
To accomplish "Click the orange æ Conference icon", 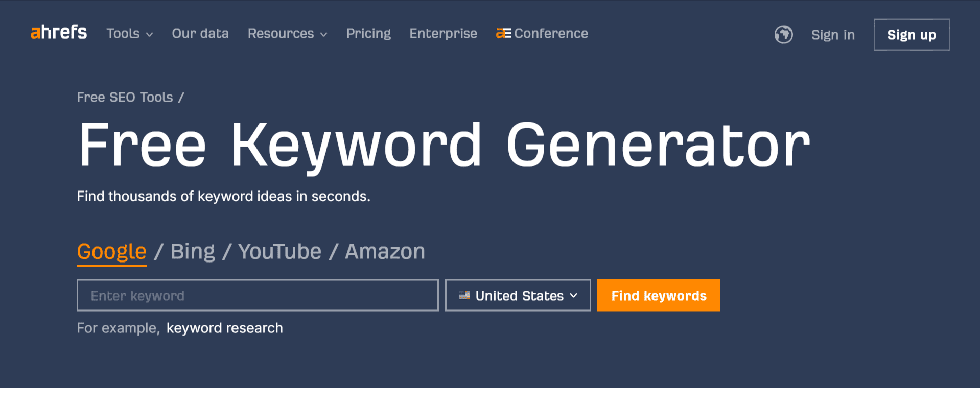I will [x=503, y=33].
